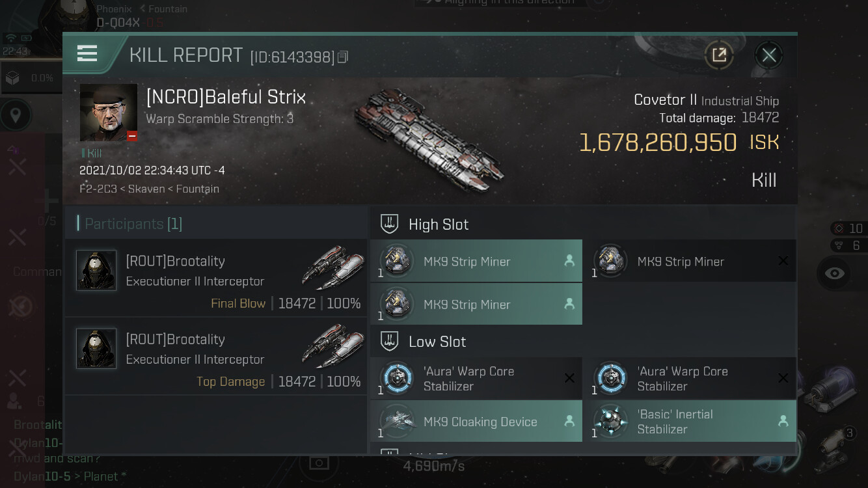Select 'Basic' Inertial Stabilizer module
Image resolution: width=868 pixels, height=488 pixels.
[693, 422]
